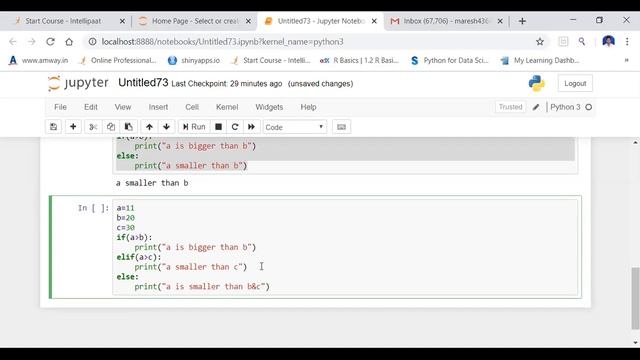Click the edit mode pencil icon
The image size is (640, 360).
pyautogui.click(x=536, y=107)
